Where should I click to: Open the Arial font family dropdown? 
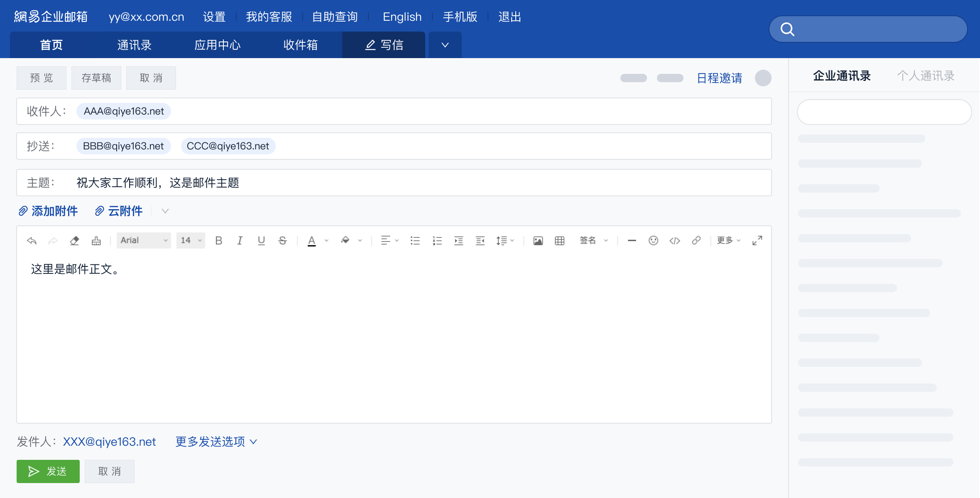coord(144,241)
